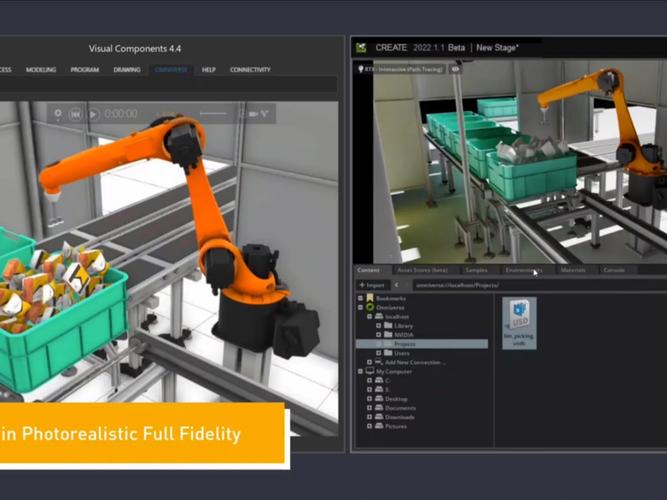This screenshot has width=667, height=500.
Task: Open simulation settings gear in Visual Components
Action: 58,114
